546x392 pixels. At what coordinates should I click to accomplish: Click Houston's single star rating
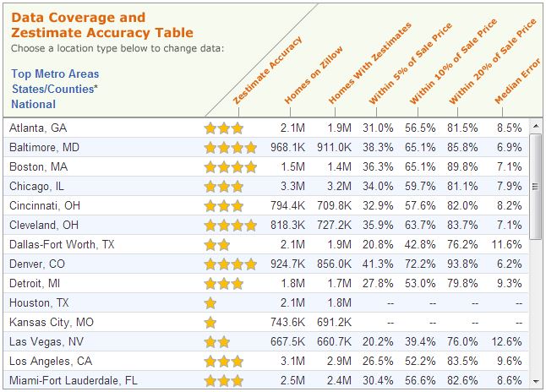pyautogui.click(x=210, y=302)
